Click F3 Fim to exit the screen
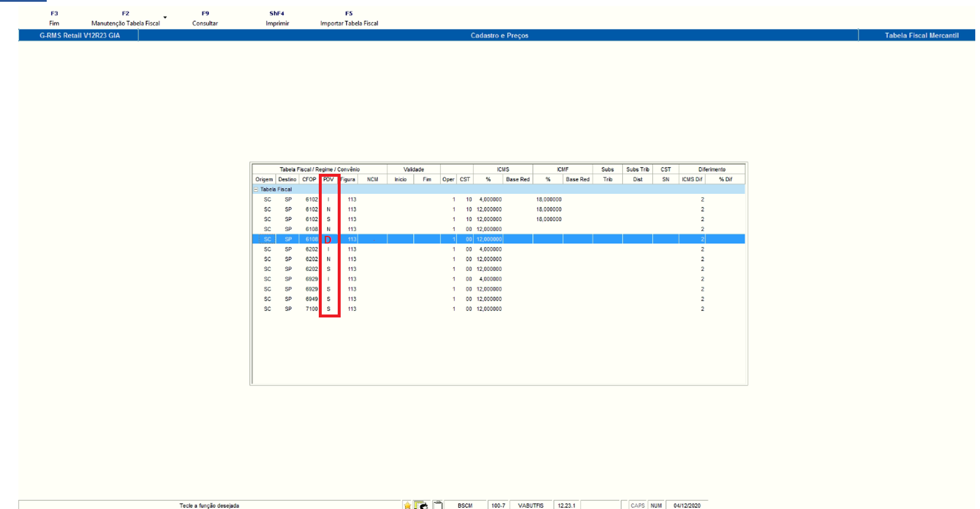Viewport: 980px width, 509px height. pyautogui.click(x=54, y=18)
